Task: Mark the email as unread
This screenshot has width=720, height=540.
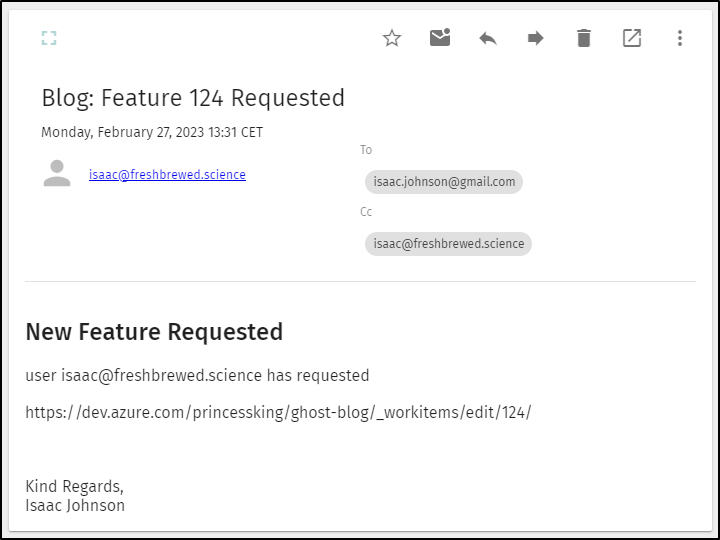Action: [440, 38]
